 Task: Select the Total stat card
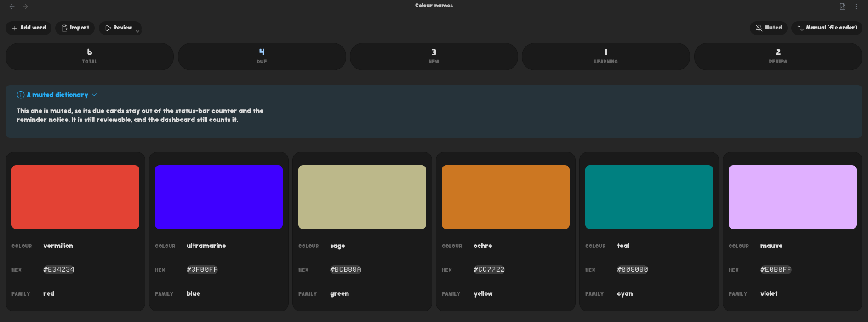90,57
